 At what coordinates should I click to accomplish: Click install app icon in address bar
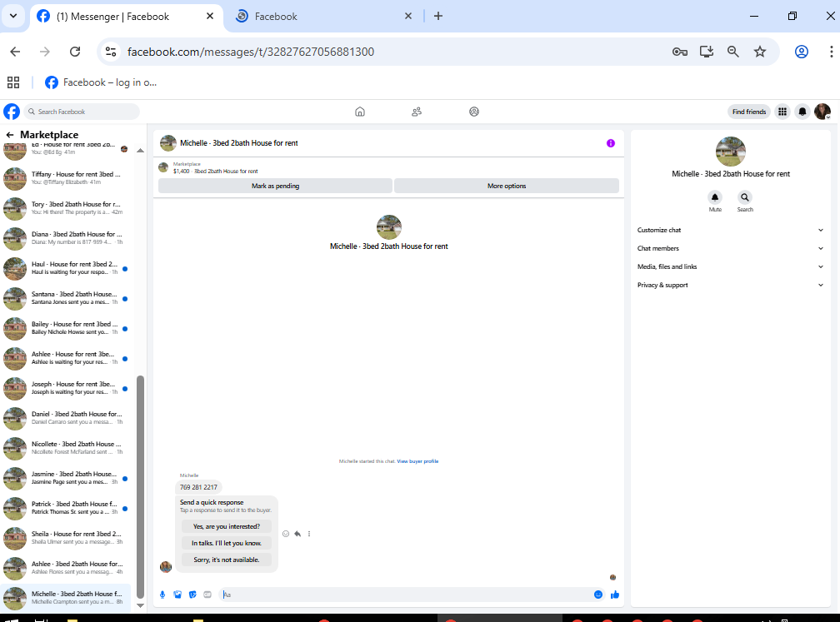(x=707, y=52)
